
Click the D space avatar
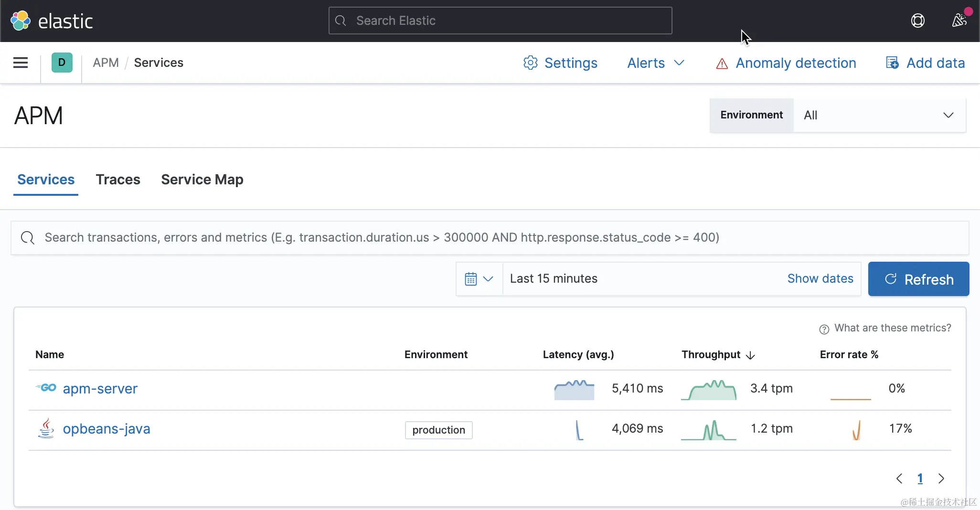(x=62, y=63)
